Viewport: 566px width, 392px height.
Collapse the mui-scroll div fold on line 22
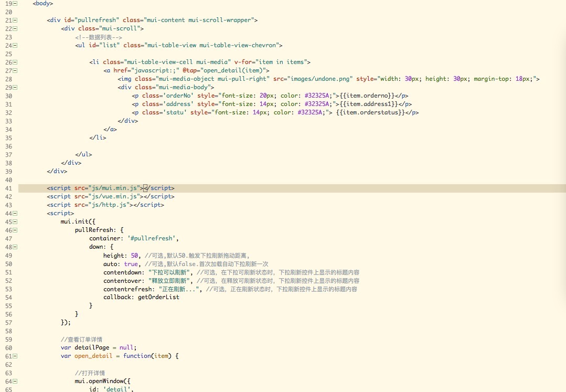coord(15,28)
